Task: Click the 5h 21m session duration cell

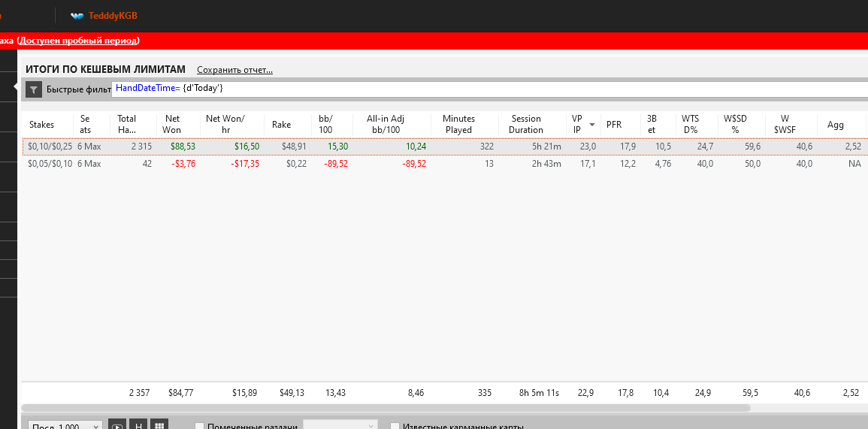Action: [546, 147]
